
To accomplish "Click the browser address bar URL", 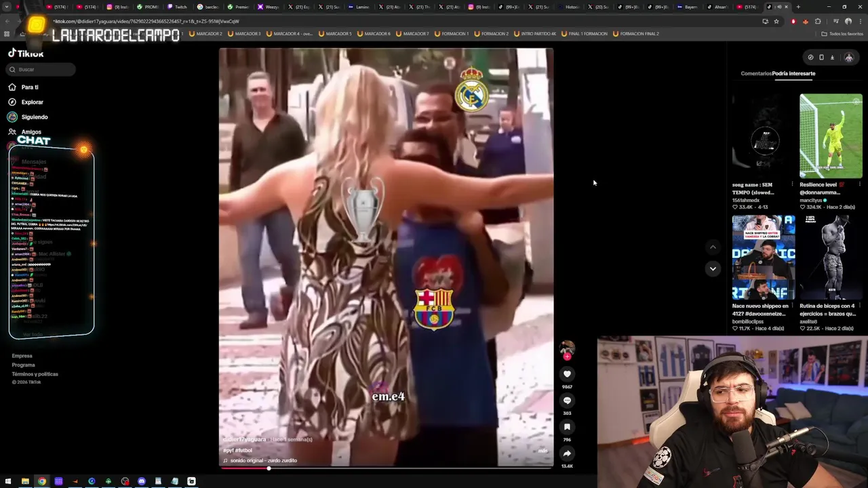I will [146, 21].
